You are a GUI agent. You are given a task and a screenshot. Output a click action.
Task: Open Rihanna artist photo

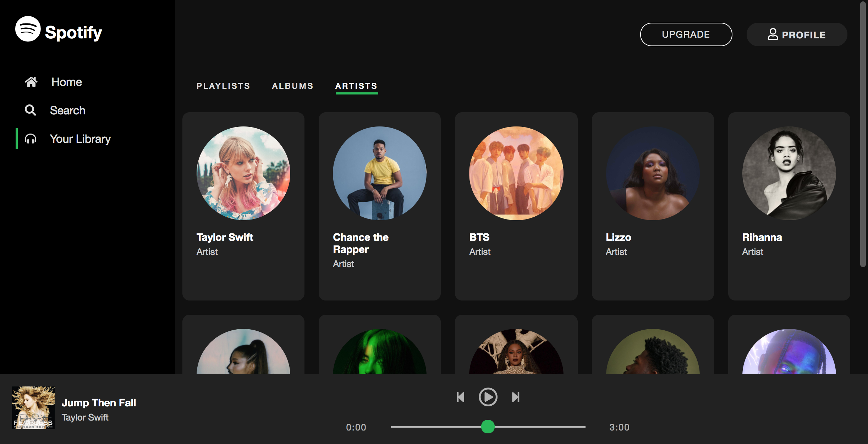point(789,173)
